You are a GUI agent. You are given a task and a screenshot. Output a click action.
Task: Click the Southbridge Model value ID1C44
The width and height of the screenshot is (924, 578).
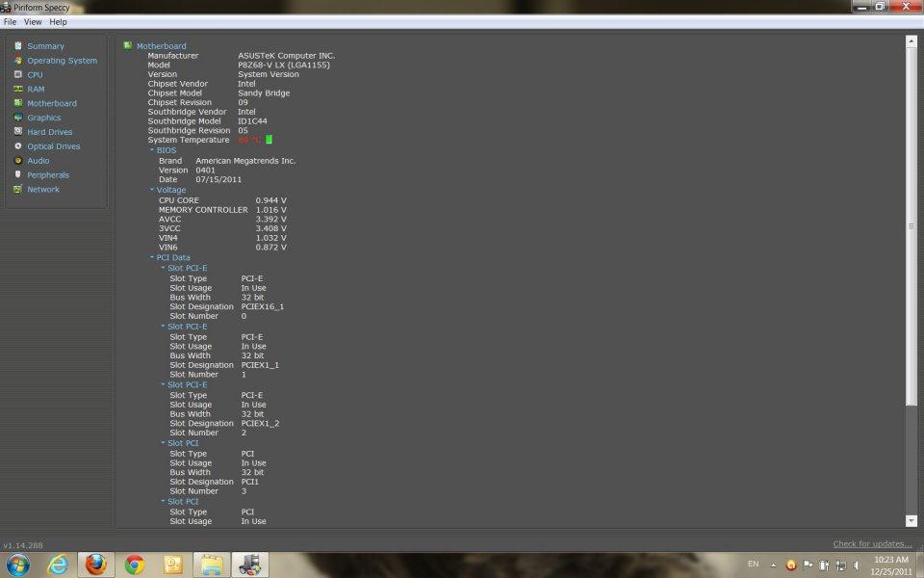(252, 121)
